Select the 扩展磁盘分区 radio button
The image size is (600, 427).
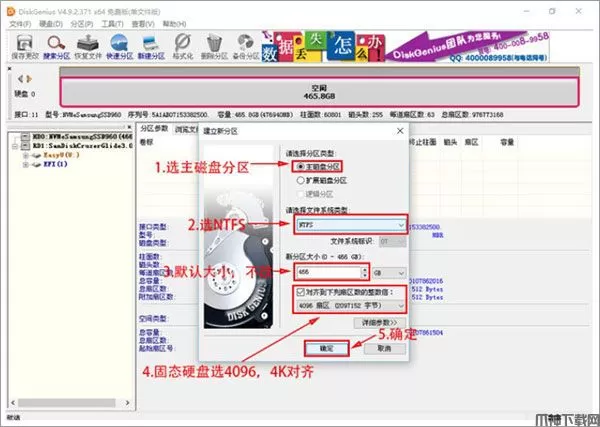301,180
